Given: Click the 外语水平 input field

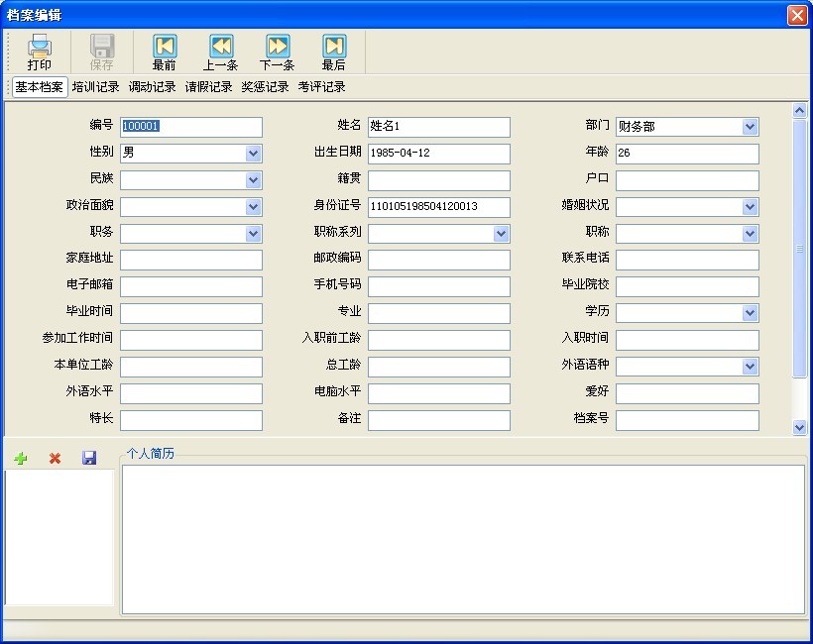Looking at the screenshot, I should tap(191, 393).
